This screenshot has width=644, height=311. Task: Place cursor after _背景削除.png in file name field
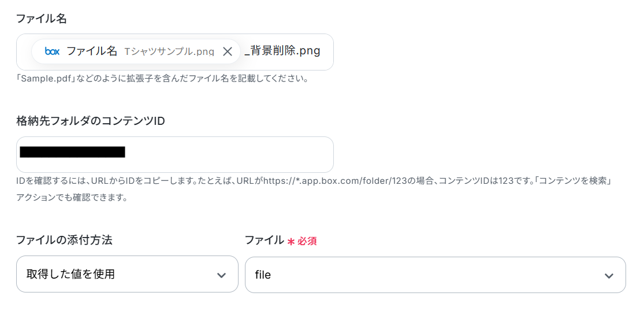click(325, 51)
